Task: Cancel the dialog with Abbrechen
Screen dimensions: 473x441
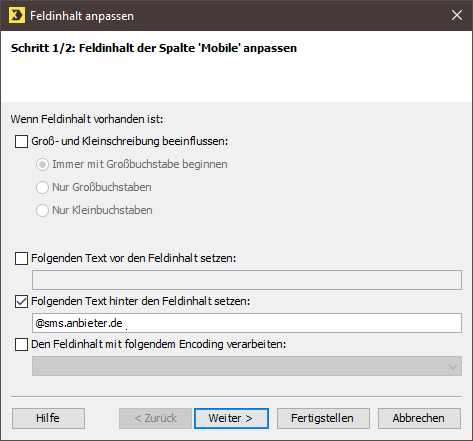Action: tap(419, 418)
